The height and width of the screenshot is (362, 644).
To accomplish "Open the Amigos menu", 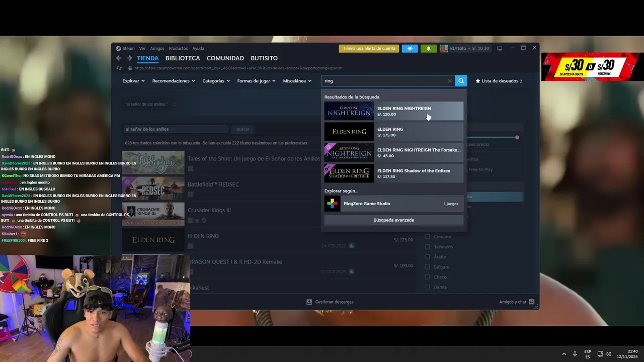I will click(x=157, y=49).
